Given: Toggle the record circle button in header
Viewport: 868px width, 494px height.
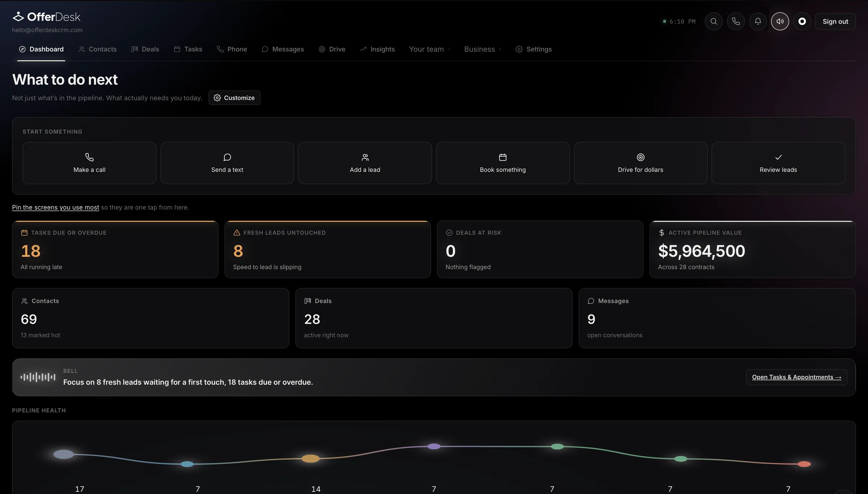Looking at the screenshot, I should tap(802, 21).
